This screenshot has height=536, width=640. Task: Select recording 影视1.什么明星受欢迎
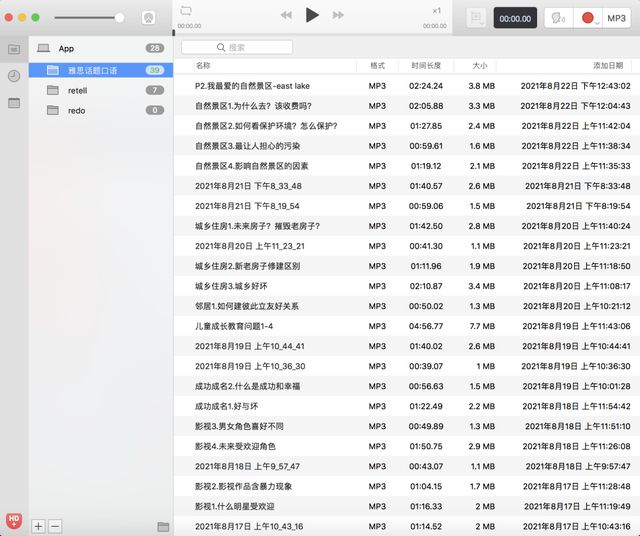pos(407,506)
